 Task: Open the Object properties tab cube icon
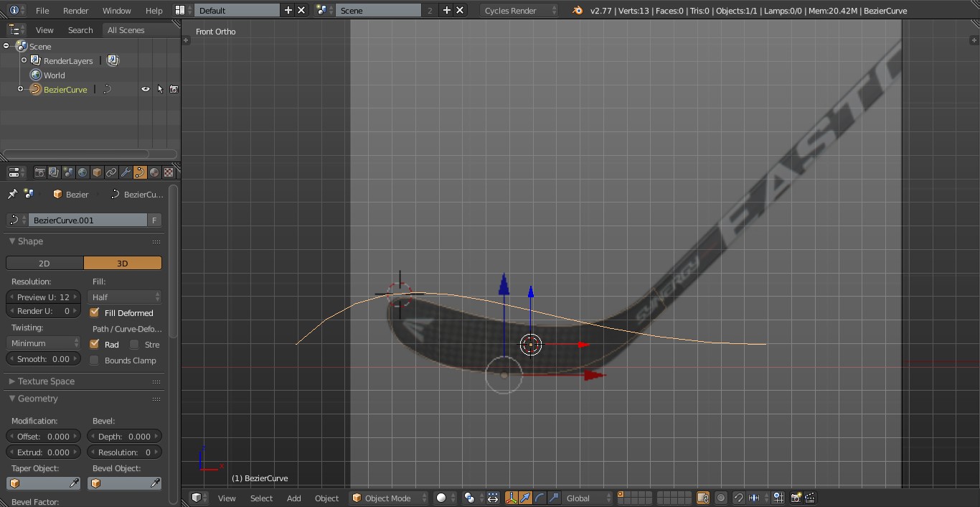pyautogui.click(x=97, y=172)
